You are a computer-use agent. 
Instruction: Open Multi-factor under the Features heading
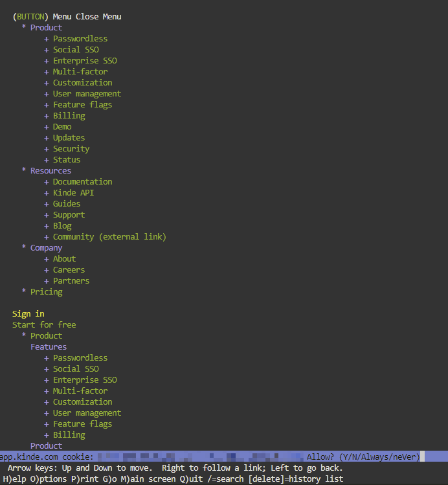(x=80, y=391)
